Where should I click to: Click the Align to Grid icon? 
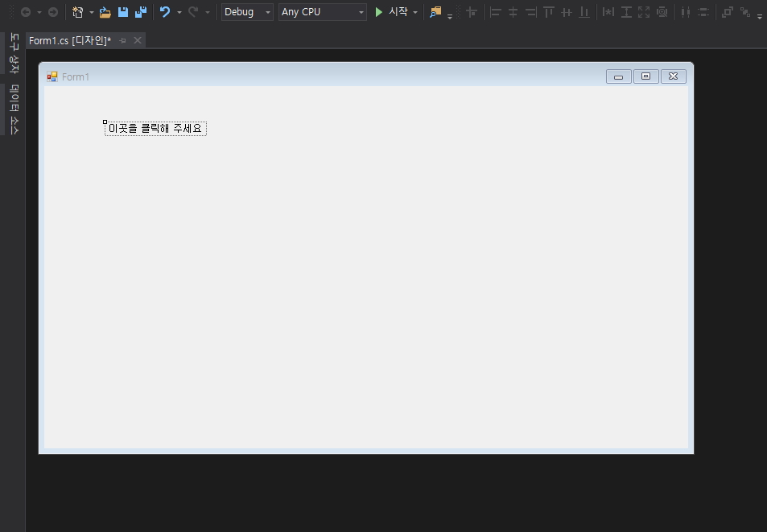tap(472, 12)
